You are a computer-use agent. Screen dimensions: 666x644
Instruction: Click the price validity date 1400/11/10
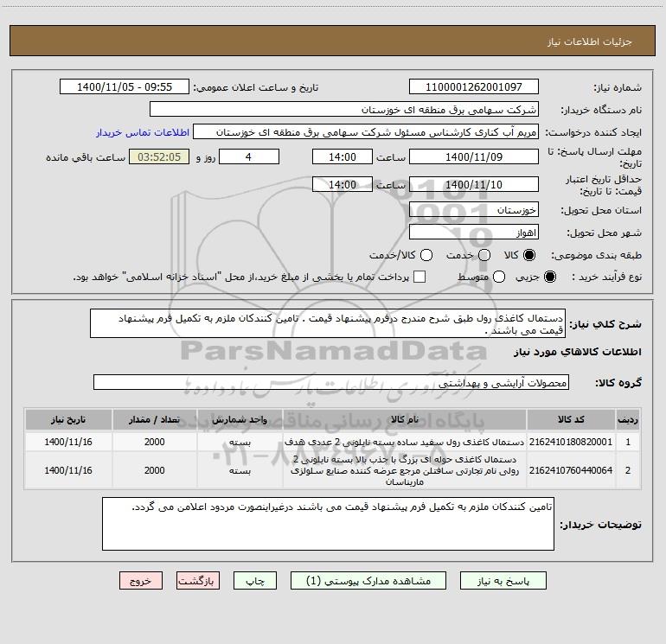click(474, 184)
